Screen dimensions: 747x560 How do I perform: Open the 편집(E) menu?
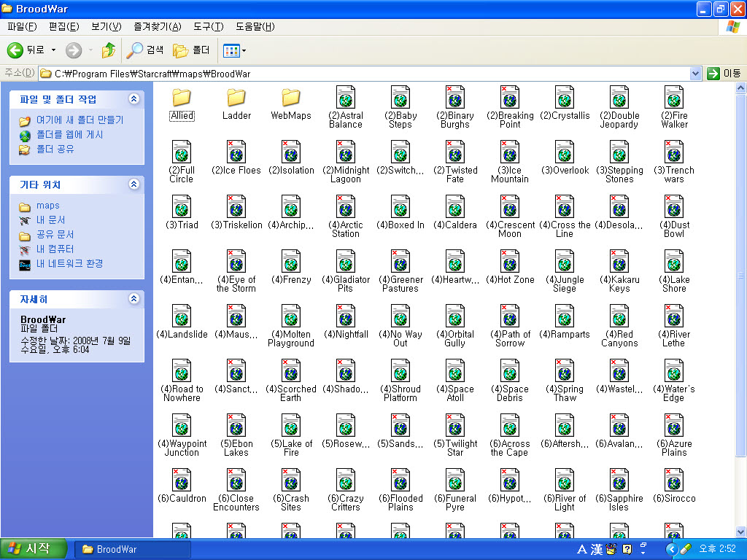point(64,27)
